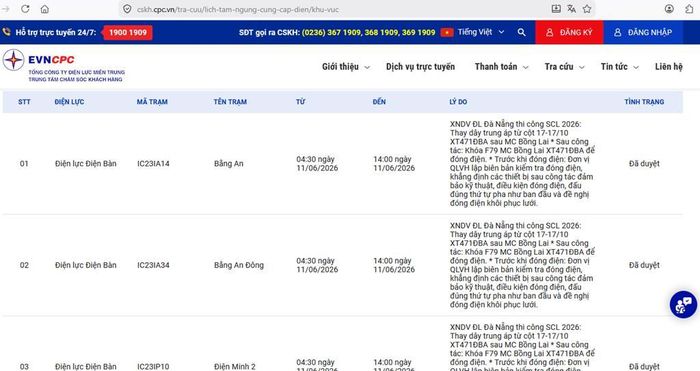Click the TÊN TRẠM column header
This screenshot has width=700, height=371.
tap(230, 102)
